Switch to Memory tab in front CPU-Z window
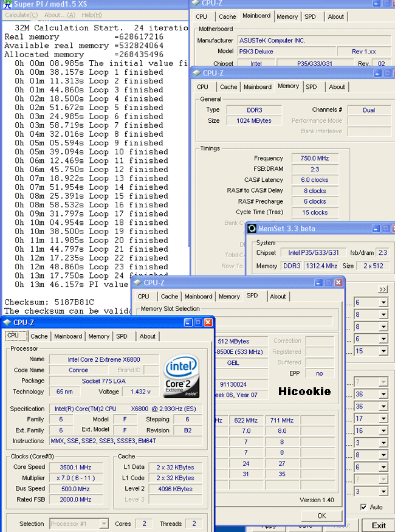The width and height of the screenshot is (395, 532). coord(98,336)
